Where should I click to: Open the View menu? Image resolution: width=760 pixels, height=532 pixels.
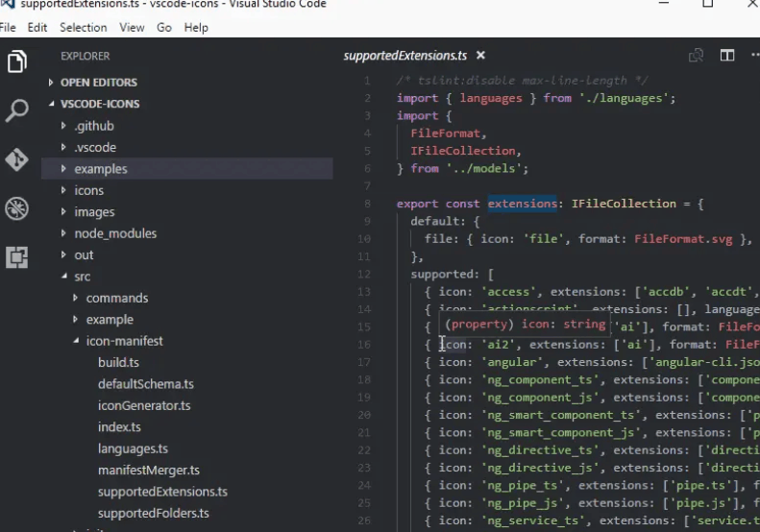click(132, 28)
